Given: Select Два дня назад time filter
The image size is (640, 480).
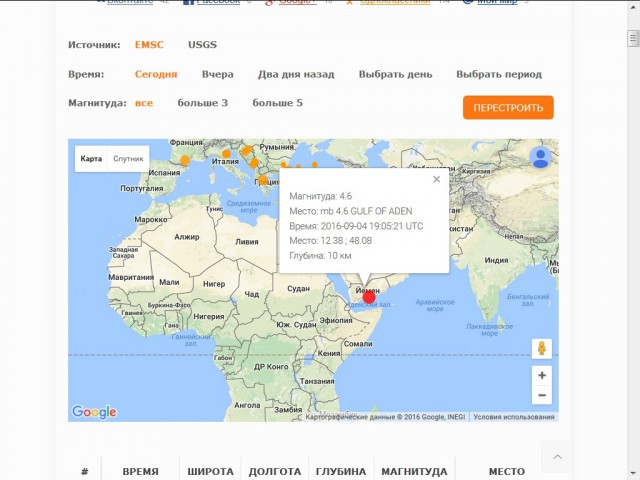Looking at the screenshot, I should (296, 74).
